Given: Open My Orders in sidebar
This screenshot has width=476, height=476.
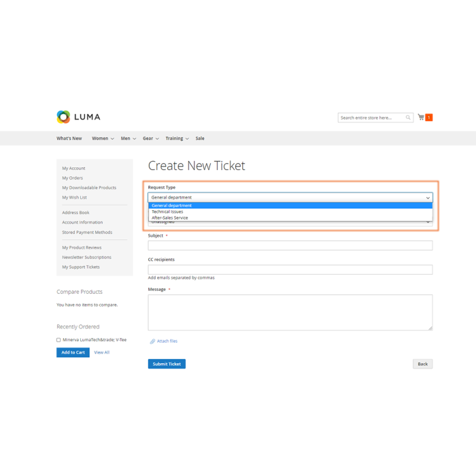Looking at the screenshot, I should coord(73,178).
